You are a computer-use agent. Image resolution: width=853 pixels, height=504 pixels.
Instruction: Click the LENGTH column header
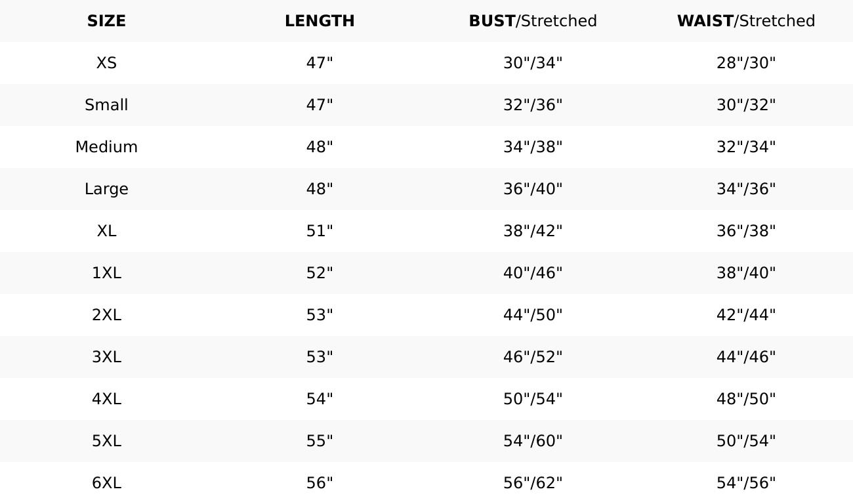coord(320,21)
